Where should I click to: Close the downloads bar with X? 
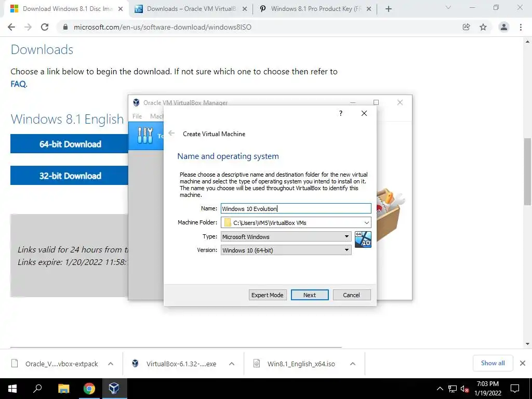[x=523, y=363]
